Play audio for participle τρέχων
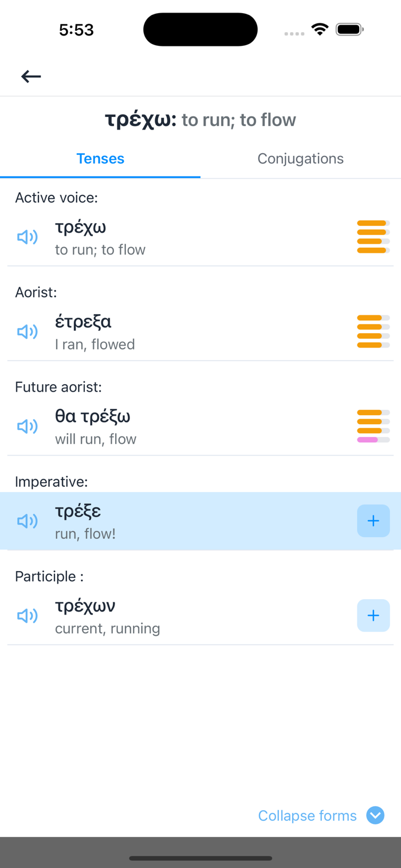The height and width of the screenshot is (868, 401). click(27, 615)
